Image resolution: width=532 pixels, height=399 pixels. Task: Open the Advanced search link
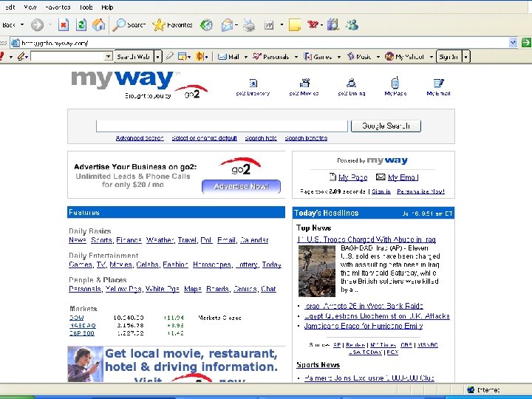(140, 138)
